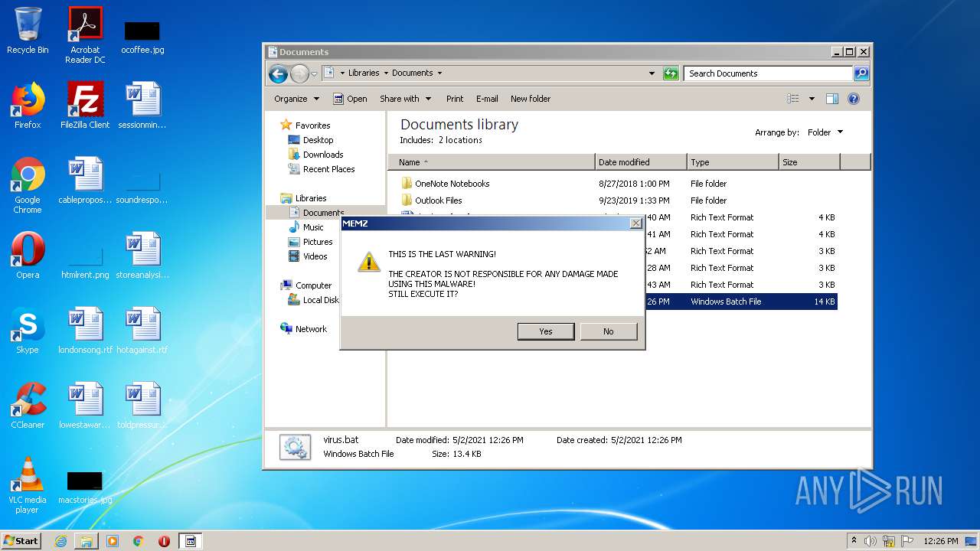
Task: Sort by the Date modified column
Action: coord(641,162)
